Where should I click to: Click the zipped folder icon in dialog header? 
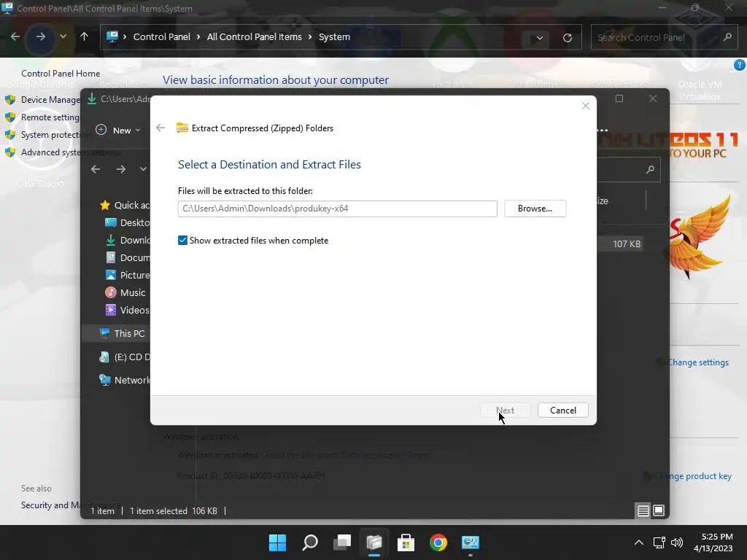coord(182,128)
